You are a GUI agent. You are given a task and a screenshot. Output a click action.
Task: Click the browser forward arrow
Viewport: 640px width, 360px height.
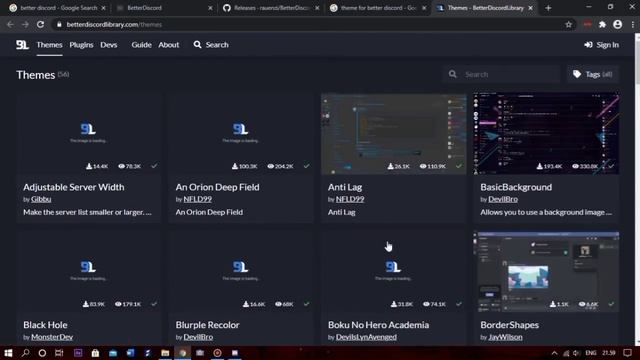(25, 24)
